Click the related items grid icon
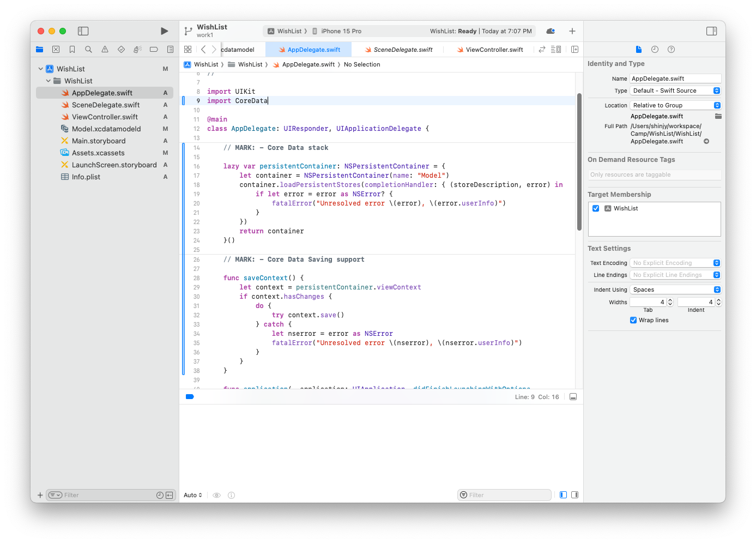This screenshot has height=543, width=756. 188,49
